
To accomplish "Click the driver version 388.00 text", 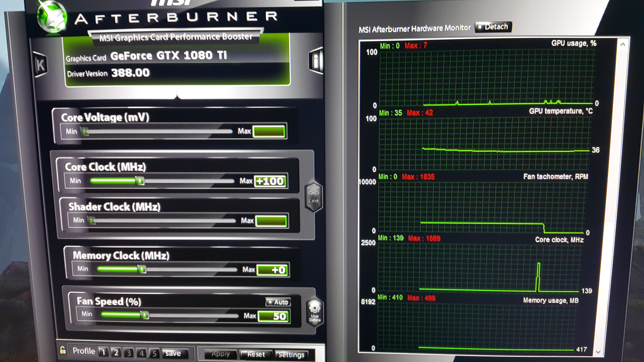I will pos(130,73).
